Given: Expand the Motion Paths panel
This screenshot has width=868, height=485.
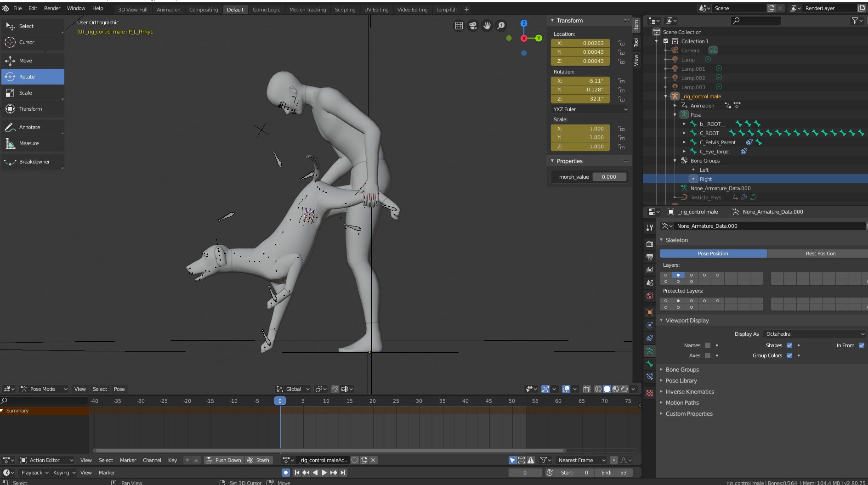Looking at the screenshot, I should coord(682,403).
